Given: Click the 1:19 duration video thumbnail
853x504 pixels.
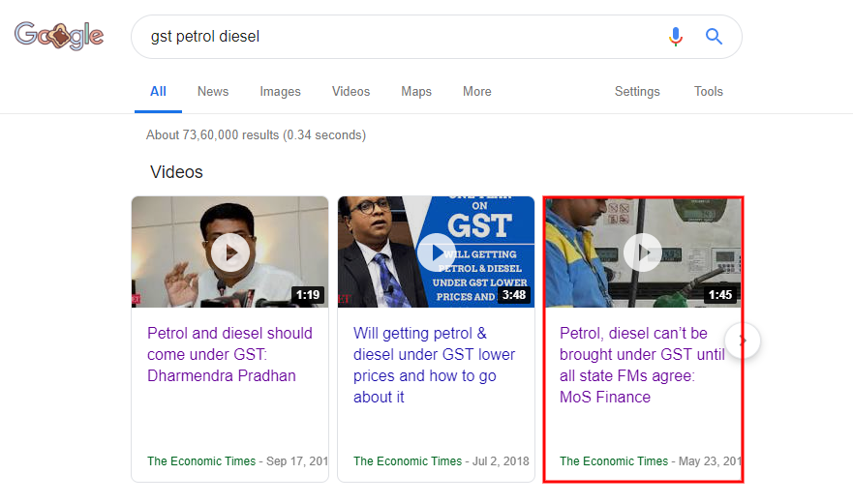Looking at the screenshot, I should coord(230,252).
